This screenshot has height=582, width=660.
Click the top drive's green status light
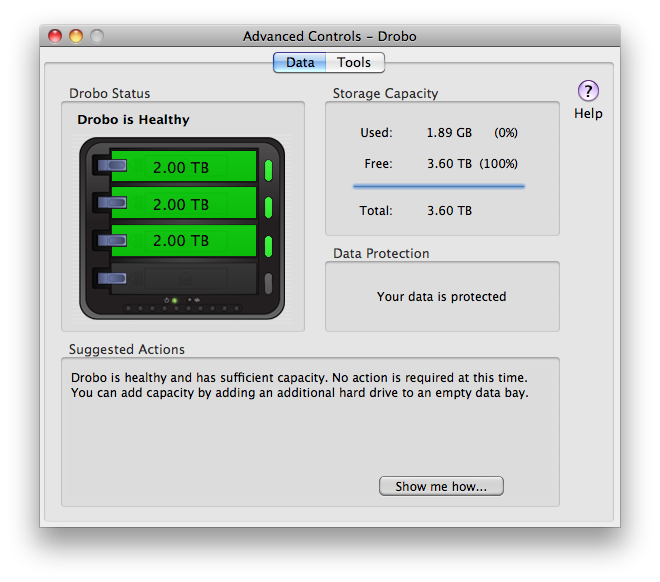pyautogui.click(x=269, y=170)
